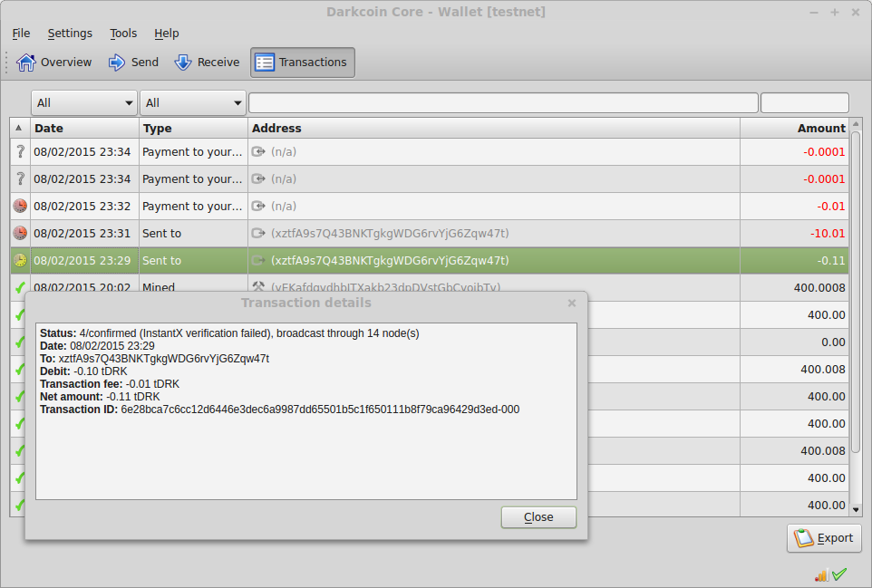
Task: Click the "Debit: -0.10 tDRK" line
Action: pos(83,371)
